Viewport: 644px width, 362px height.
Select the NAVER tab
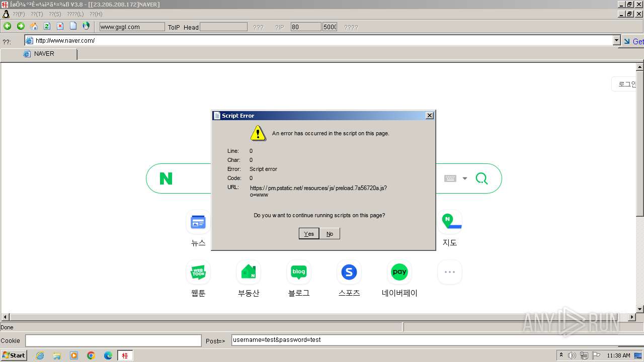(x=39, y=54)
